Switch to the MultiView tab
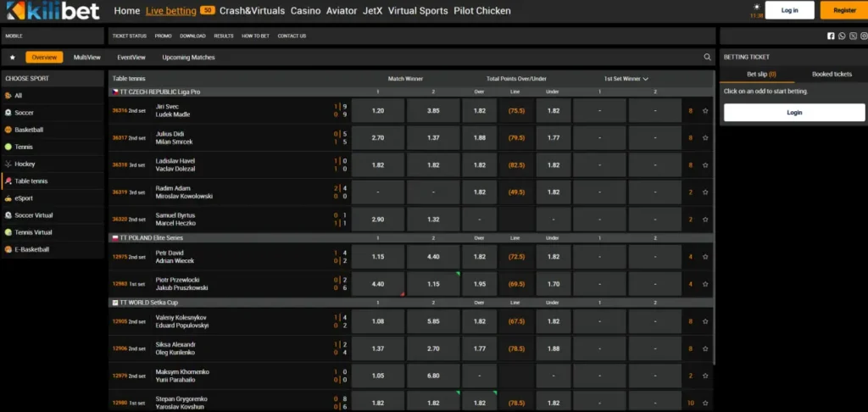 [87, 58]
